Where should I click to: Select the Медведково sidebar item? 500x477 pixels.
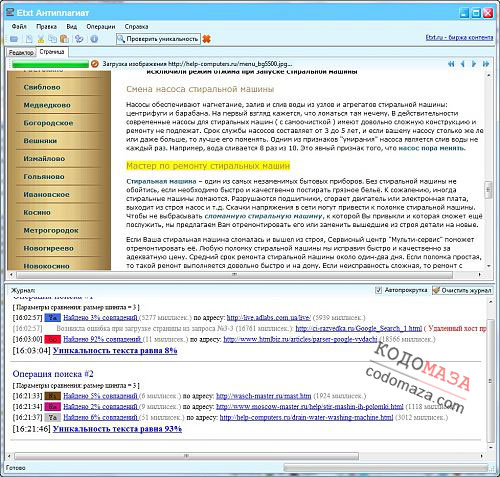(x=47, y=105)
